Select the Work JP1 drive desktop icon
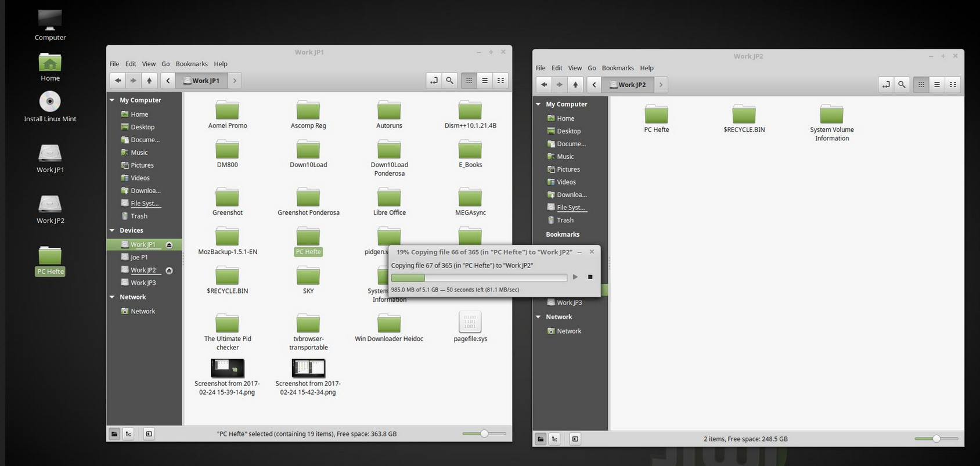This screenshot has width=980, height=466. click(50, 158)
